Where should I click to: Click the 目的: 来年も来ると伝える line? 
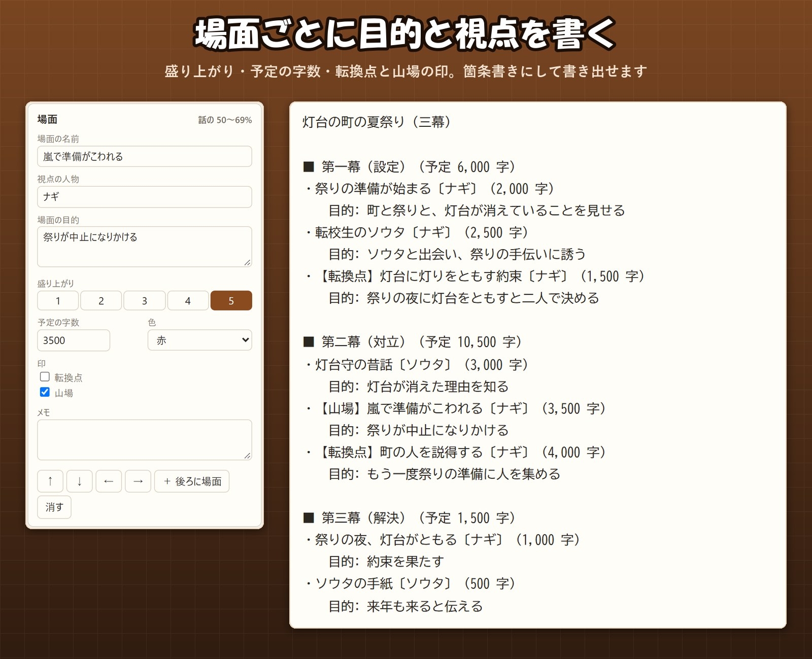click(x=405, y=606)
